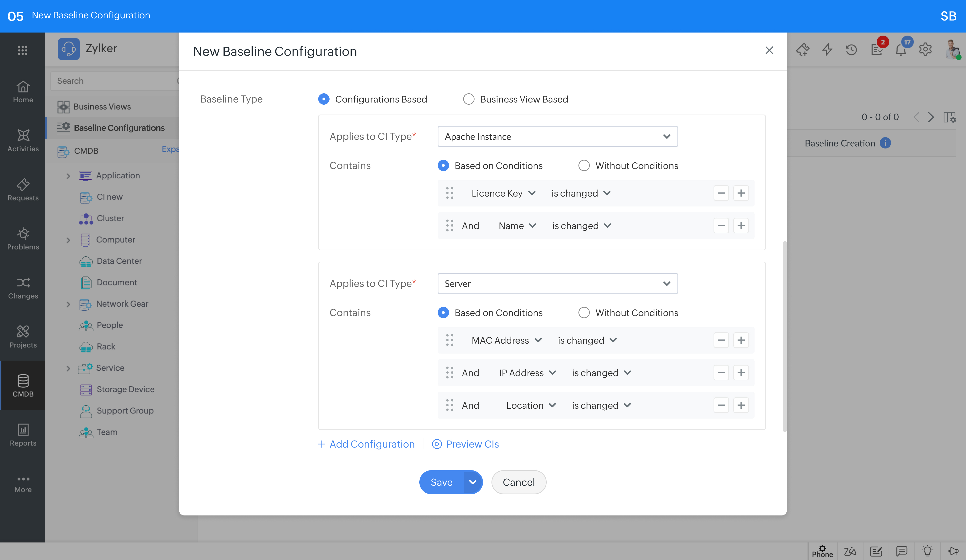Select Configurations Based baseline type
This screenshot has height=560, width=966.
[x=324, y=99]
